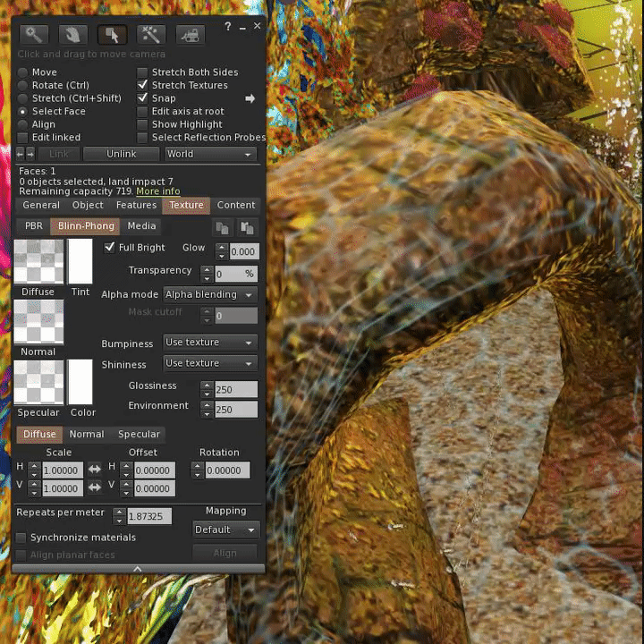Click the copy texture parameters icon

222,228
